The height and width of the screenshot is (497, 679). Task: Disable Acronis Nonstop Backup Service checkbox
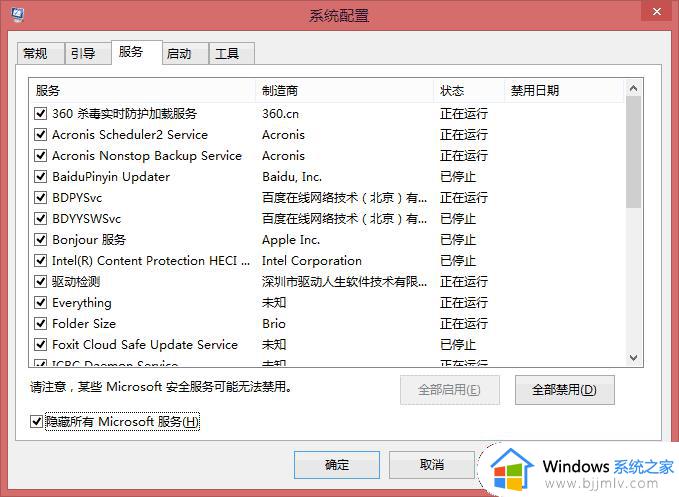tap(41, 155)
